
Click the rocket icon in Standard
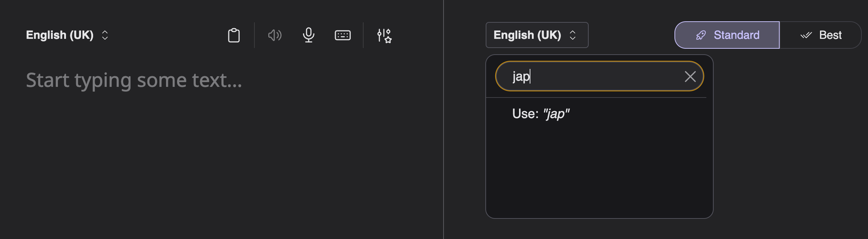coord(701,35)
